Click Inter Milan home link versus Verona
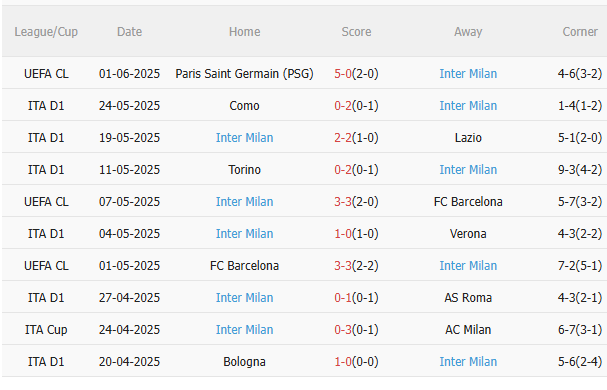This screenshot has height=390, width=607. (x=244, y=234)
